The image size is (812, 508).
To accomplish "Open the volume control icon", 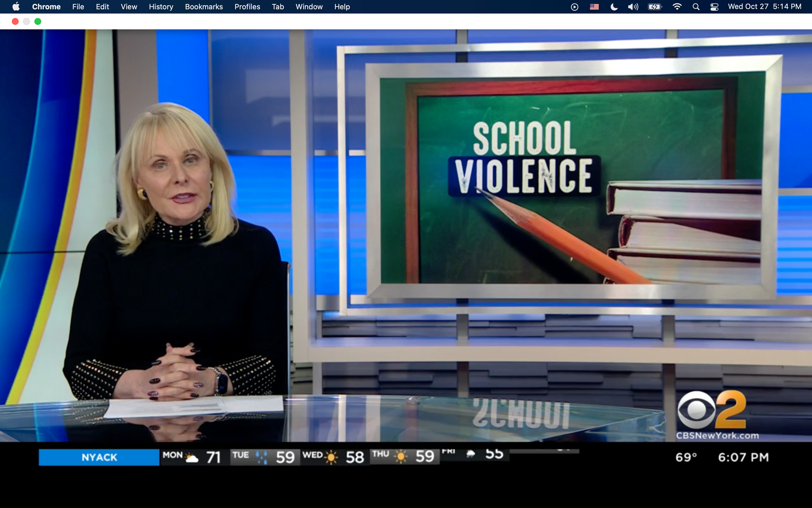I will coord(633,7).
